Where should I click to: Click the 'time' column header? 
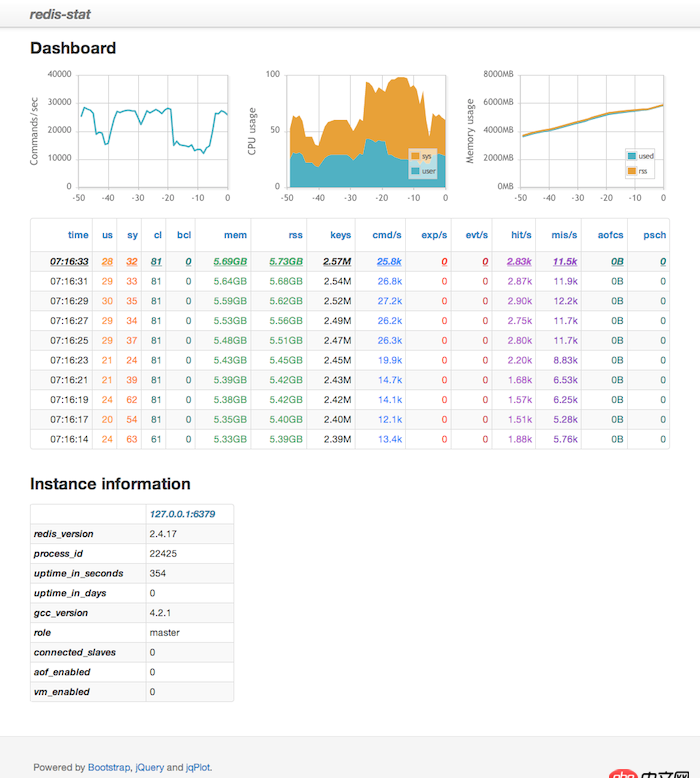tap(78, 235)
